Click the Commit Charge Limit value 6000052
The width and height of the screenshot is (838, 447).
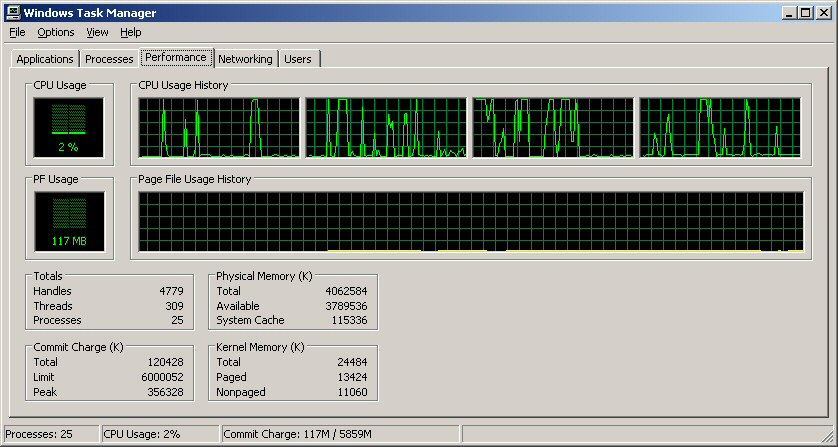(x=162, y=377)
